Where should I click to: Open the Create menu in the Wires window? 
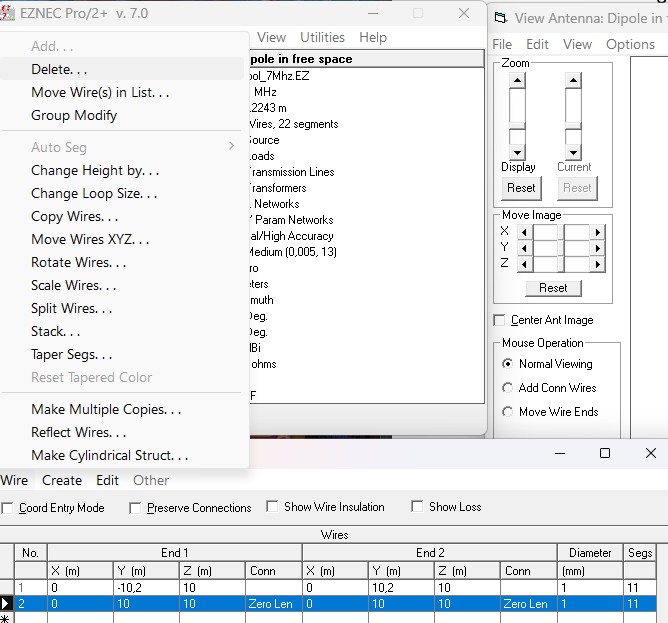(x=62, y=480)
